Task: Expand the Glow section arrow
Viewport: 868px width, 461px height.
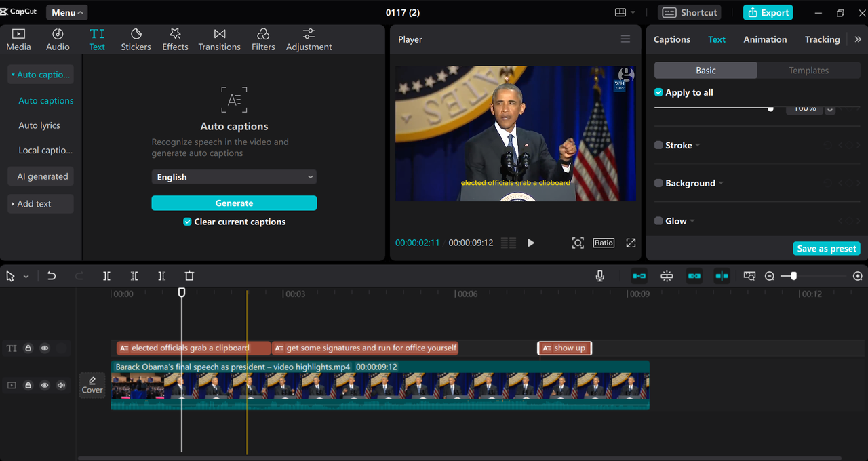Action: (692, 222)
